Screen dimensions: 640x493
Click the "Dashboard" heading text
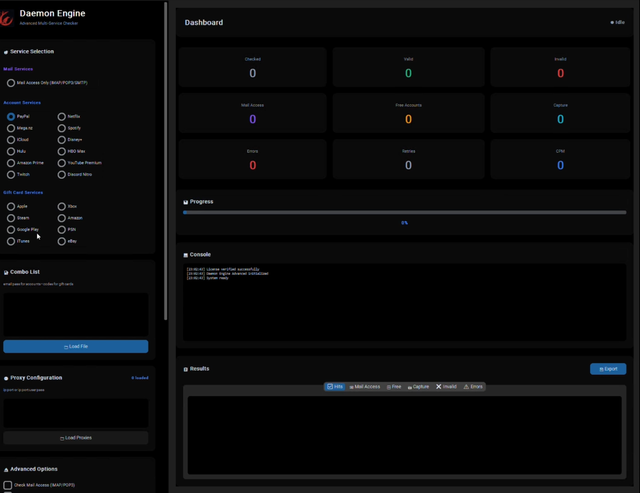point(204,23)
